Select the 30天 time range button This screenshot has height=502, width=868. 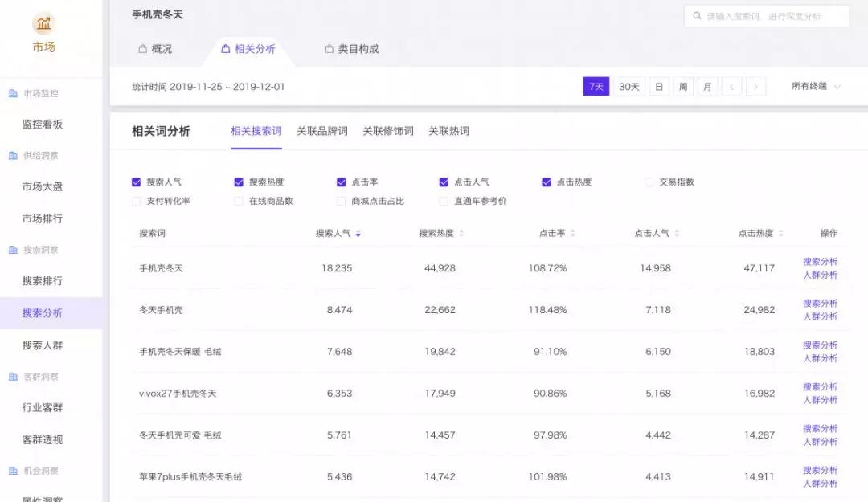(x=628, y=86)
